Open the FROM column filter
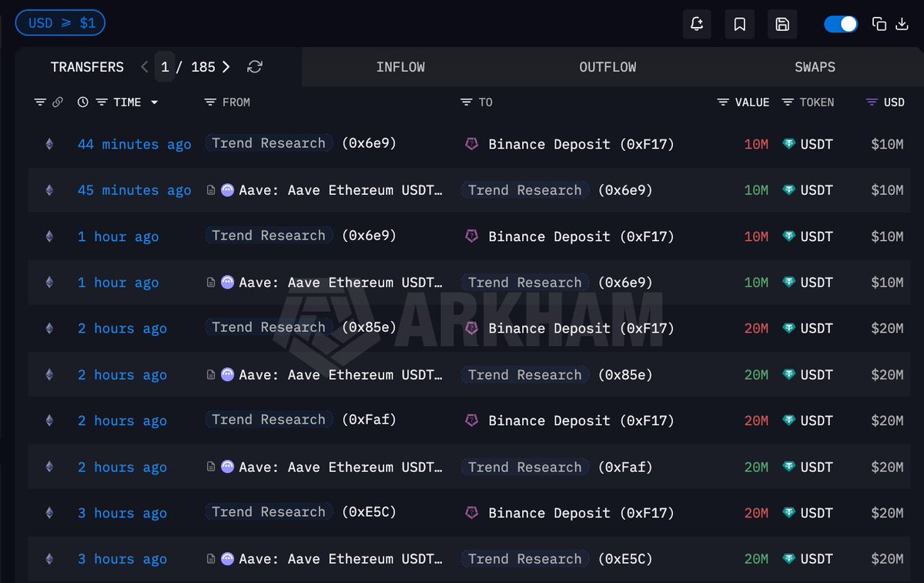Image resolution: width=924 pixels, height=583 pixels. point(210,102)
